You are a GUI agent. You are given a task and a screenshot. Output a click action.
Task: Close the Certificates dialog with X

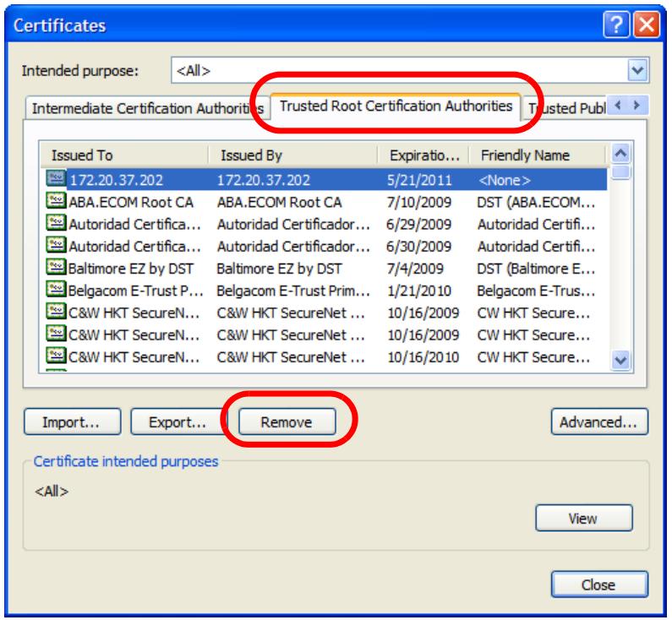point(647,24)
